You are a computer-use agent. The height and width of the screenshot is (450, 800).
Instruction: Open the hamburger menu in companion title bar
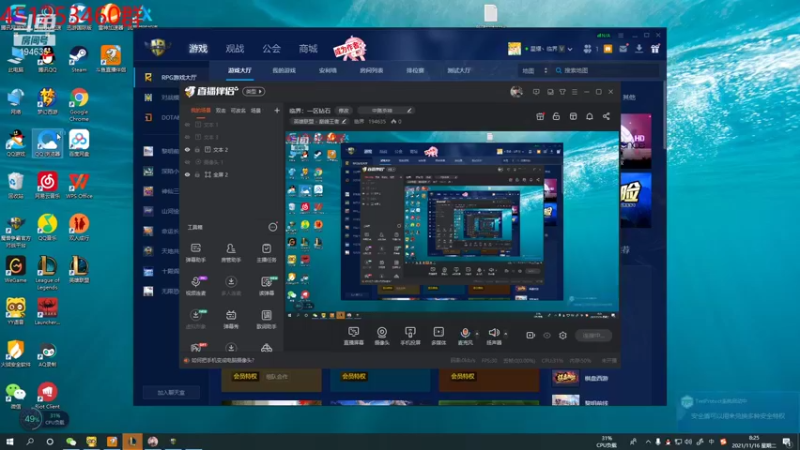(x=574, y=92)
